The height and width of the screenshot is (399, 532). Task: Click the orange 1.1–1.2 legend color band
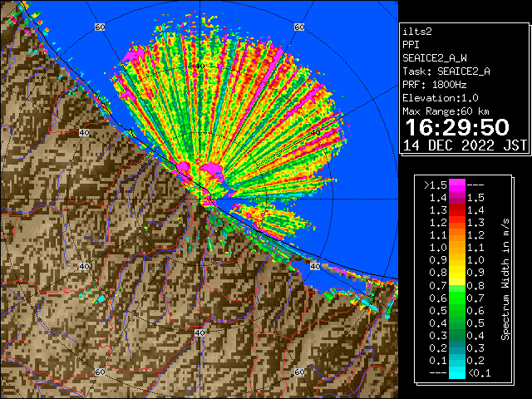[x=457, y=235]
